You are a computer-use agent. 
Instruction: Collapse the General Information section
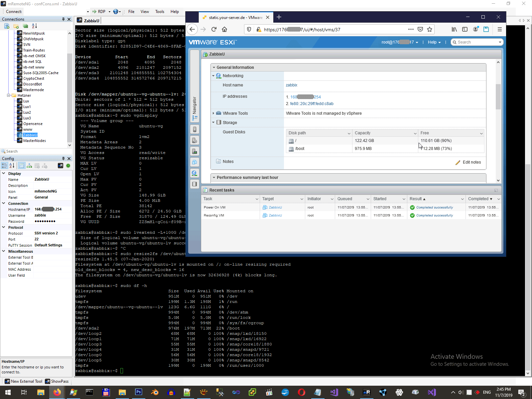click(214, 67)
